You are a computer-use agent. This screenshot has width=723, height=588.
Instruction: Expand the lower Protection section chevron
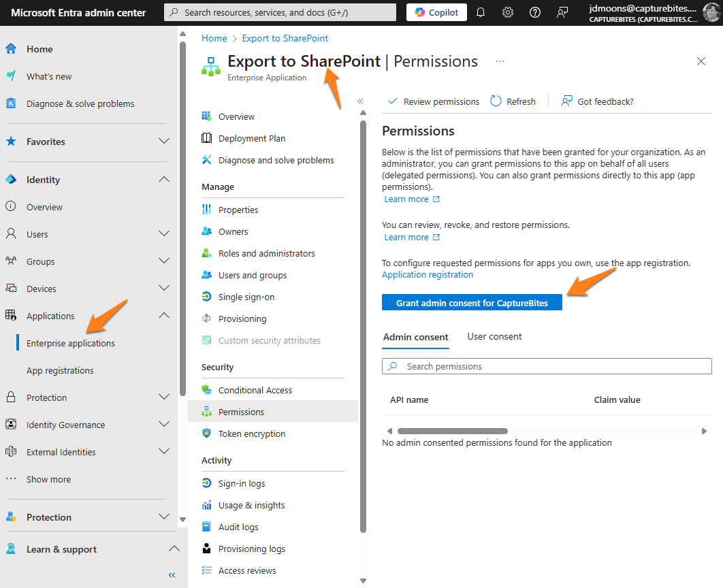(164, 517)
